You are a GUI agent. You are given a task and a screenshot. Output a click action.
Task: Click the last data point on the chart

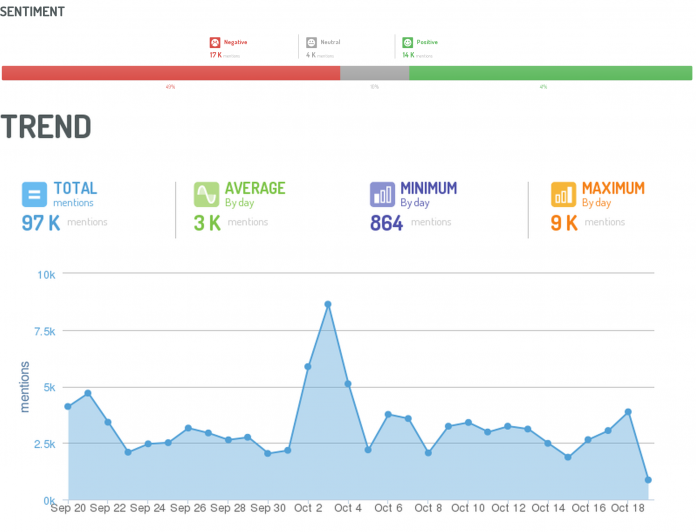(x=648, y=480)
